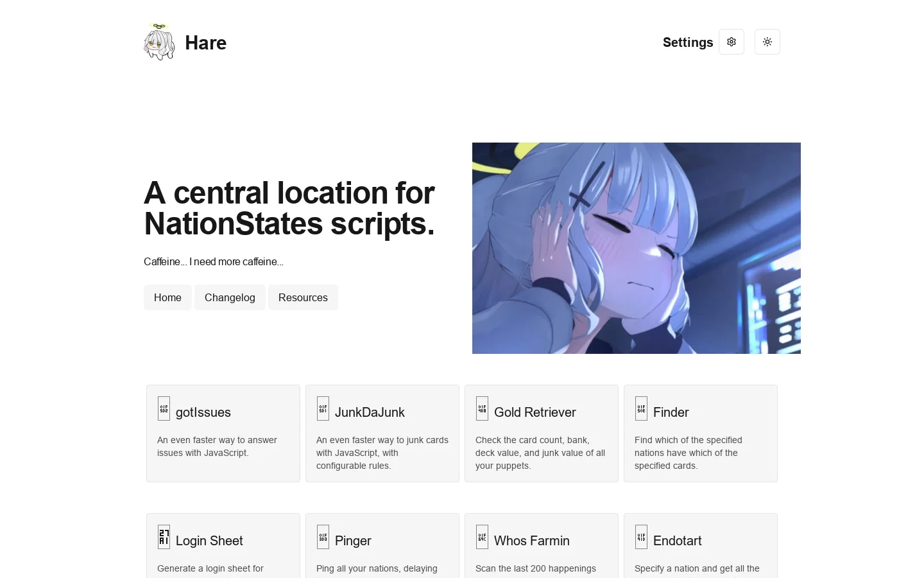Click the Finder file icon

[641, 408]
